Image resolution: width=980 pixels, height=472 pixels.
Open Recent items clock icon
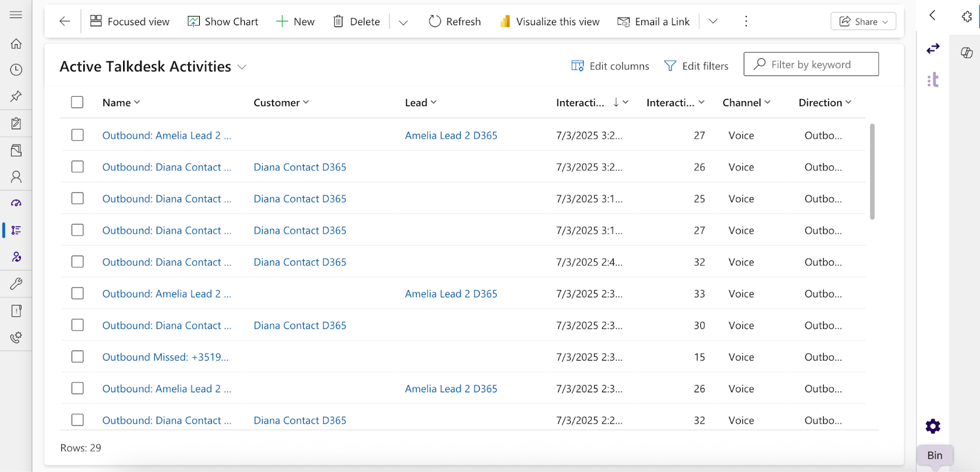click(16, 70)
